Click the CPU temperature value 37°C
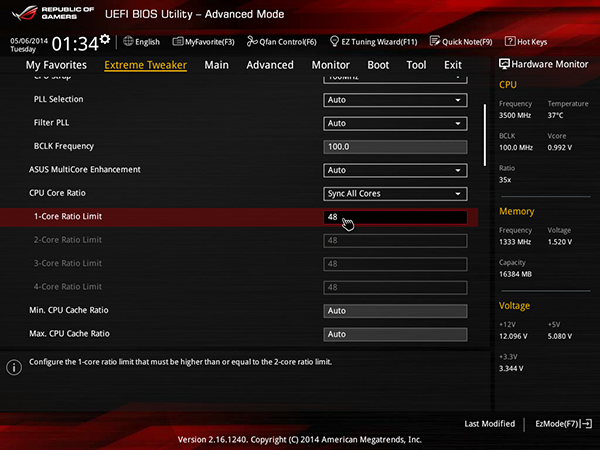 tap(555, 115)
